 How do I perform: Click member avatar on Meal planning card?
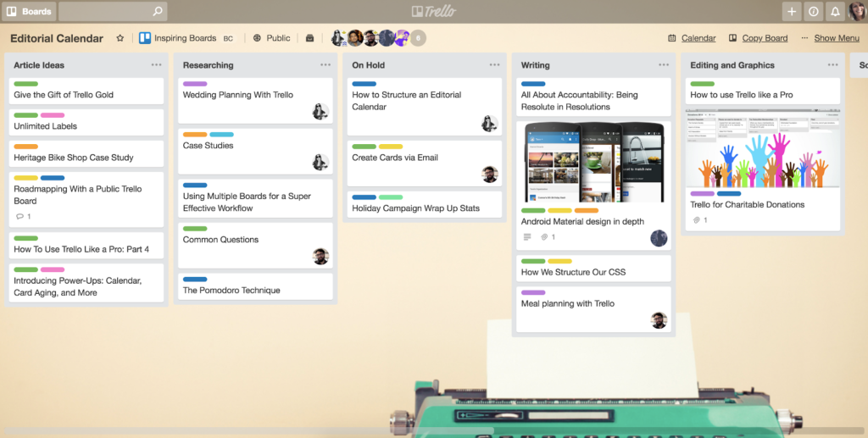tap(659, 320)
